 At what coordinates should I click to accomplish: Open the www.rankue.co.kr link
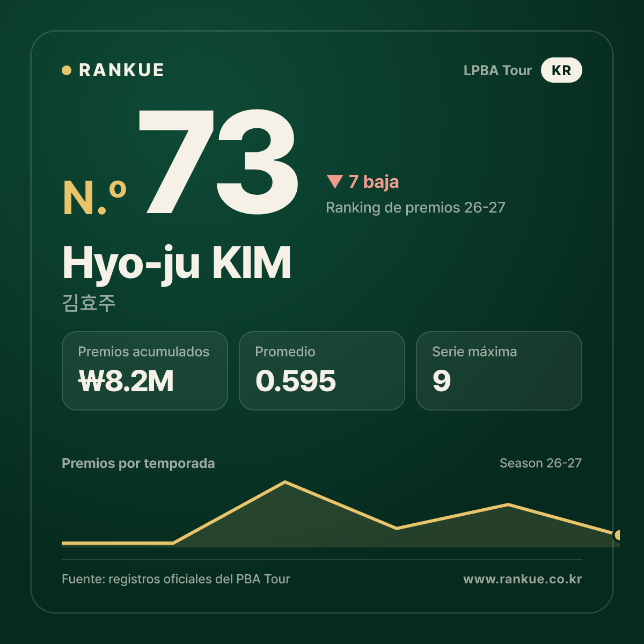[523, 579]
